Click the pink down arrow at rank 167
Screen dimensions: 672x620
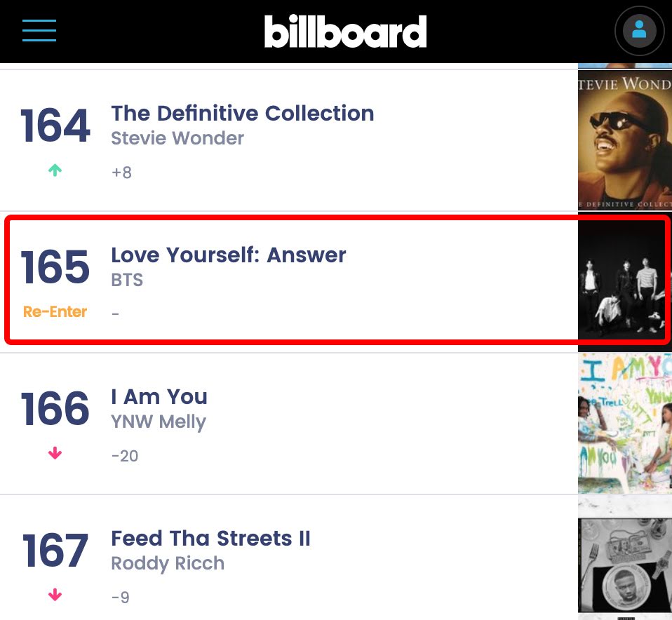coord(55,594)
